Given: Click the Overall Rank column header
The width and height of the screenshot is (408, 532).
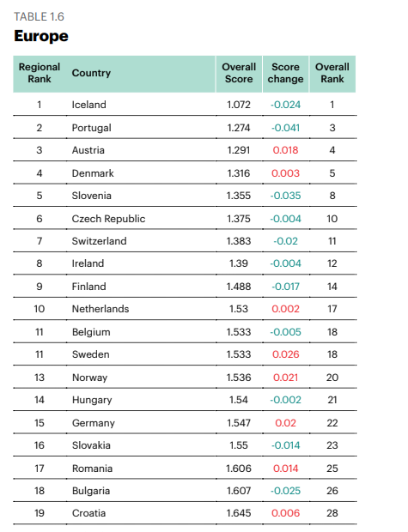Looking at the screenshot, I should pos(332,73).
